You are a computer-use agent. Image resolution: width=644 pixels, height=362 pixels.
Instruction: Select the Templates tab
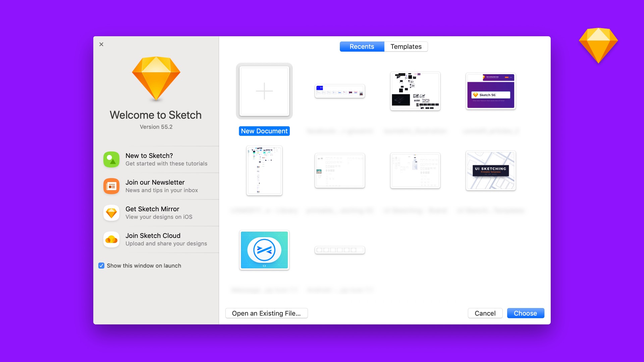tap(407, 46)
